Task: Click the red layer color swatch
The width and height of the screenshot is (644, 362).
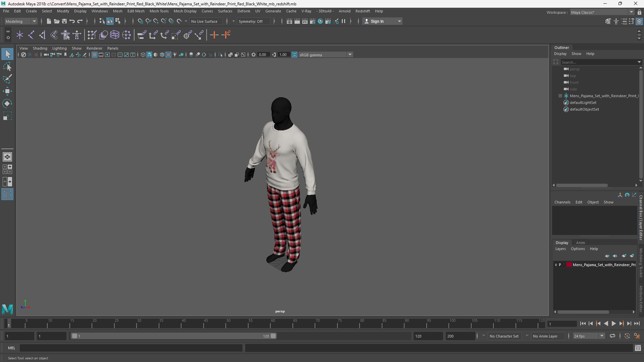Action: (569, 265)
